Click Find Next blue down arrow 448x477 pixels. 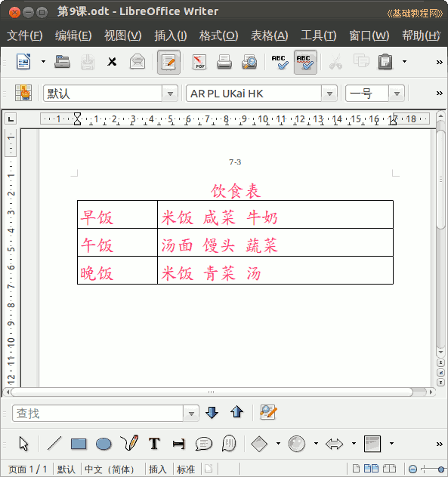pyautogui.click(x=212, y=413)
